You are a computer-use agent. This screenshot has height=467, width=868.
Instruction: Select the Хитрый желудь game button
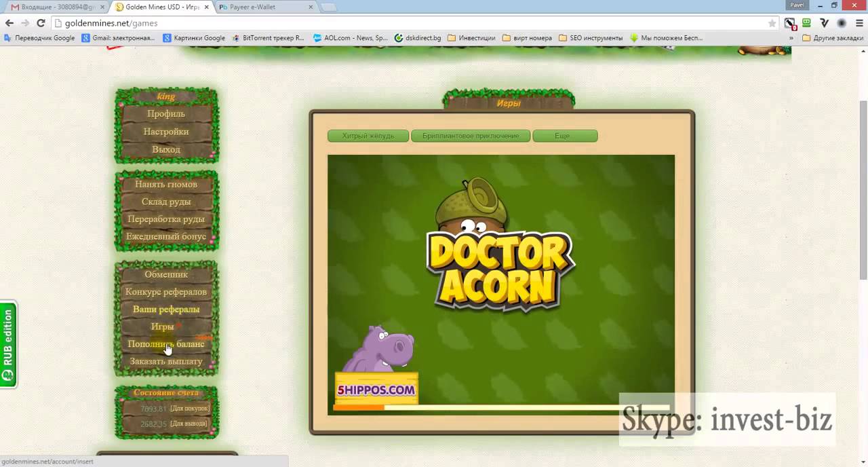(x=368, y=136)
